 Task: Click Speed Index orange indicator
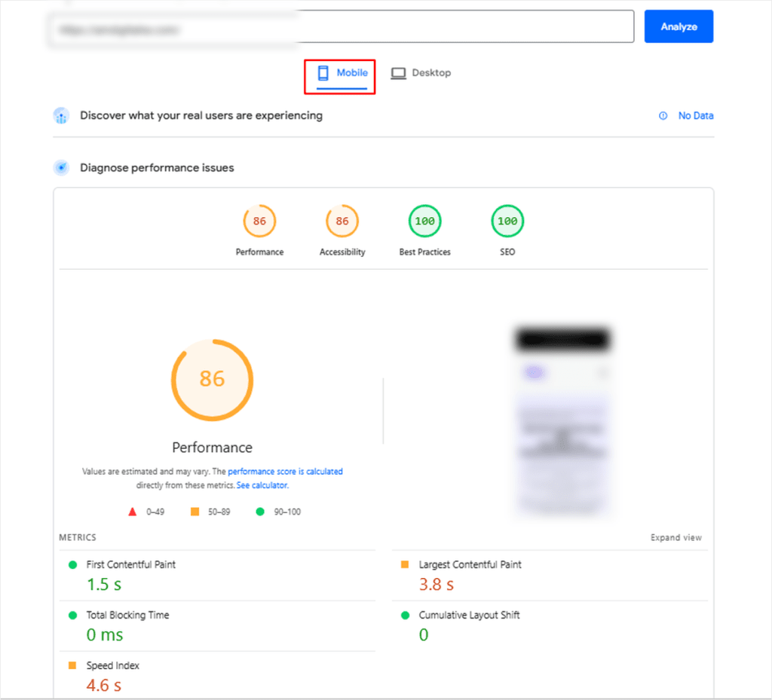coord(72,665)
